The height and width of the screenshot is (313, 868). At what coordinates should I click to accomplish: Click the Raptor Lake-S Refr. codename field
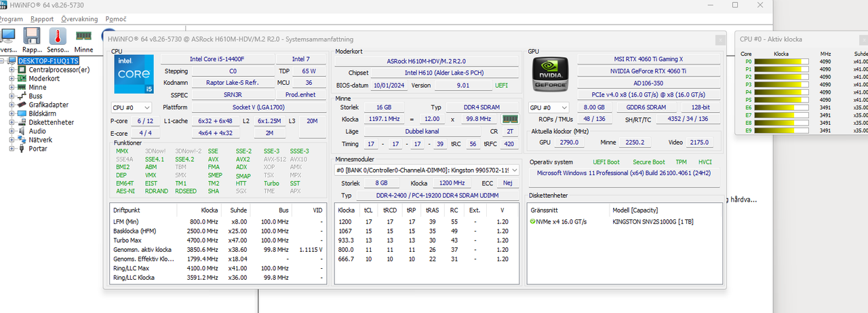tap(233, 83)
